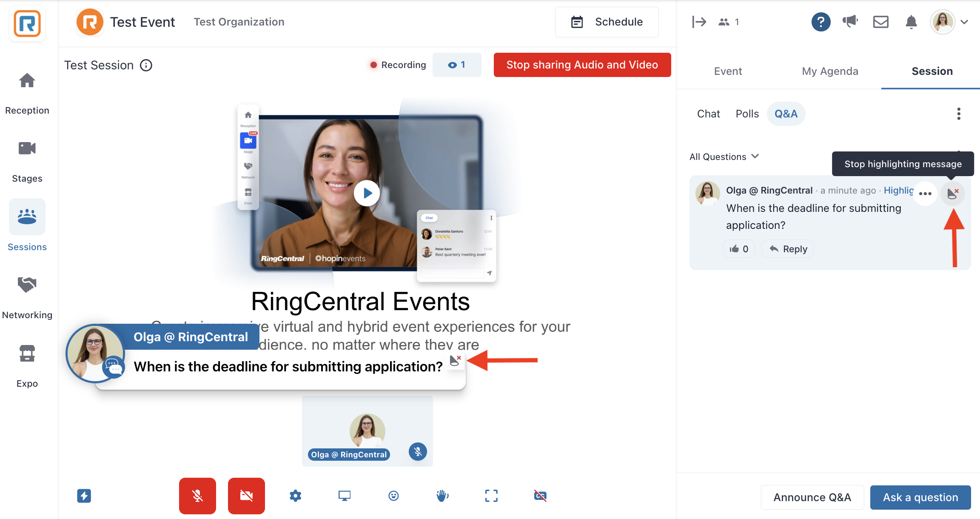Image resolution: width=980 pixels, height=519 pixels.
Task: Toggle closed captions icon
Action: tap(540, 496)
